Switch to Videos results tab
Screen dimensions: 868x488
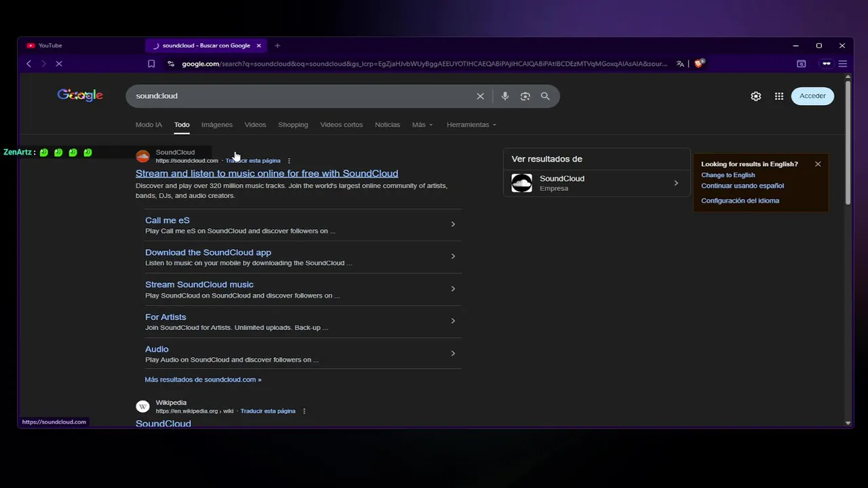(x=255, y=125)
